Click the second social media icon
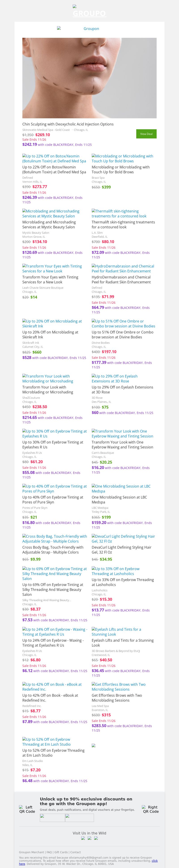Screen dimensions: 179x868 [x=89, y=838]
